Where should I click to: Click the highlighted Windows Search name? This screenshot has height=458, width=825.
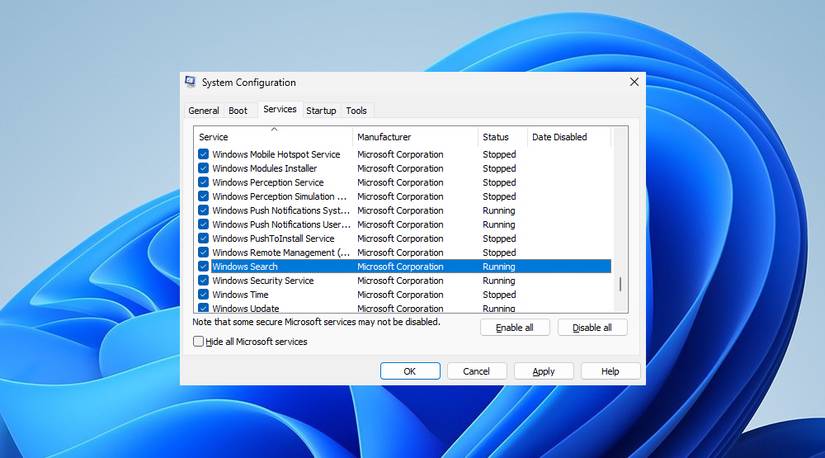(245, 266)
